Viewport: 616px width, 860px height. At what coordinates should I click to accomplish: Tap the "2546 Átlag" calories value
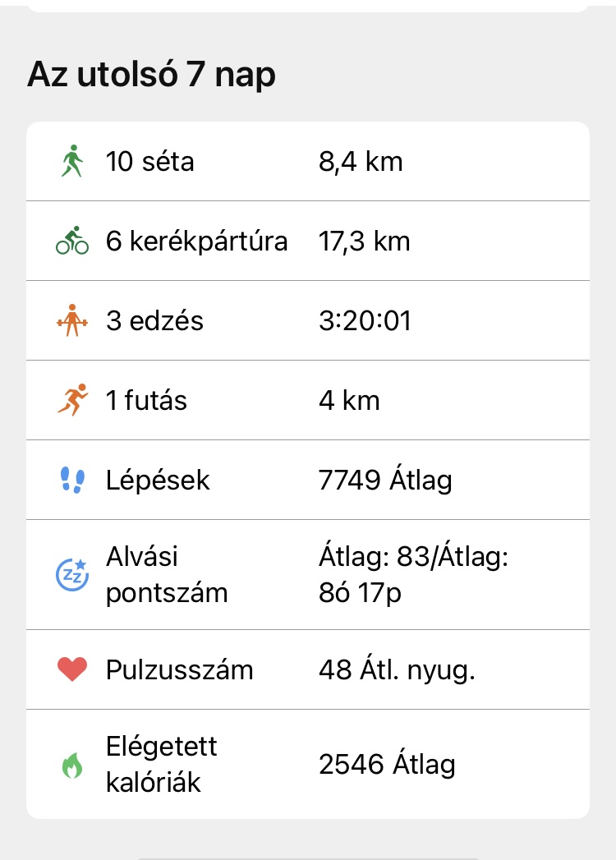[x=387, y=765]
